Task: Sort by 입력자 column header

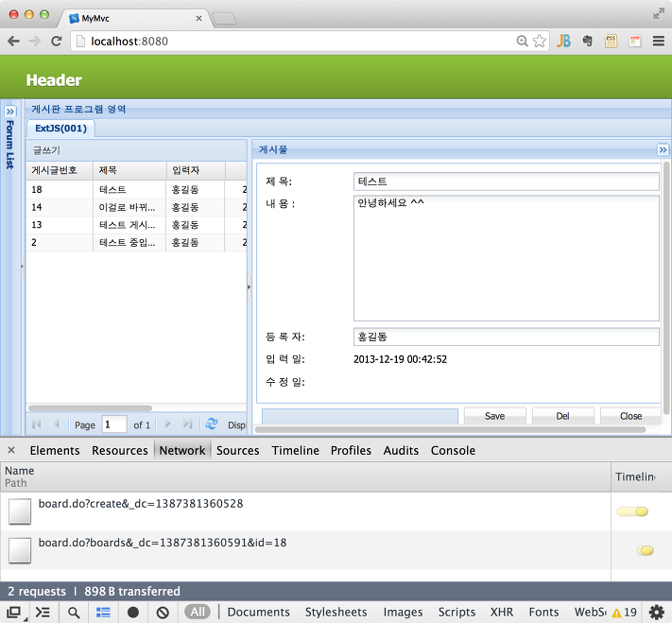Action: coord(196,170)
